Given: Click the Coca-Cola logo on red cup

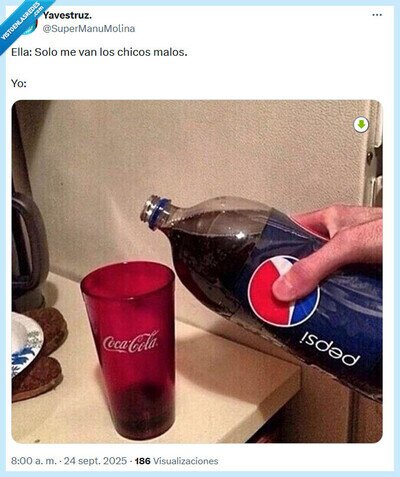Looking at the screenshot, I should pos(131,342).
